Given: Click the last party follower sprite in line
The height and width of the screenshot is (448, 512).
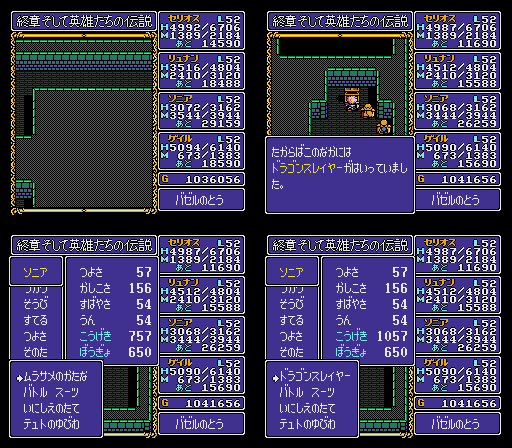Looking at the screenshot, I should coord(384,127).
